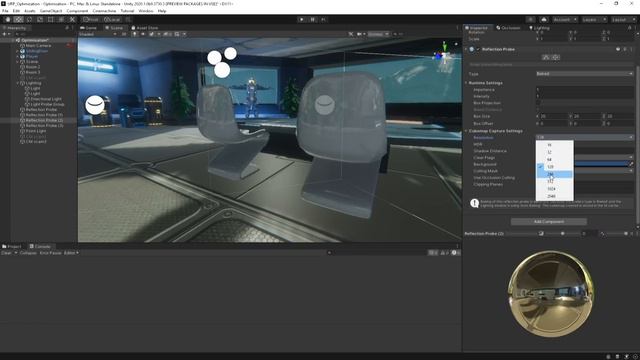Toggle the Reflection Probe component enabled checkbox
640x360 pixels.
pyautogui.click(x=478, y=49)
